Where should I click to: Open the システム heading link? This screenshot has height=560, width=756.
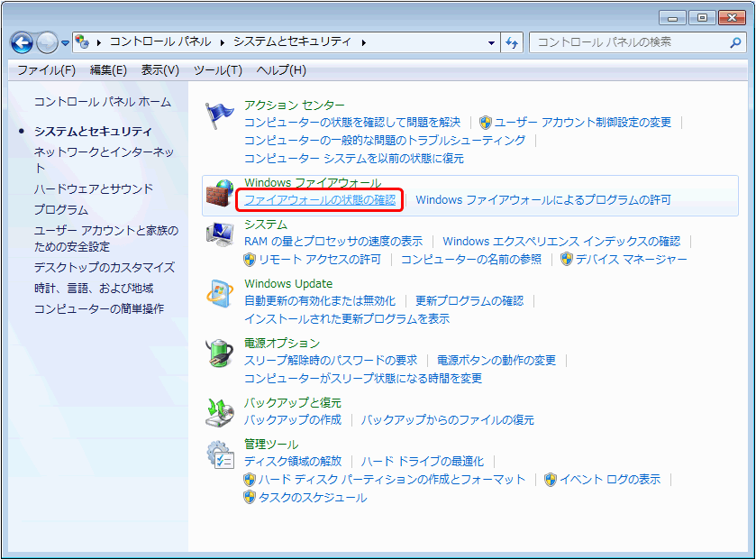[266, 225]
